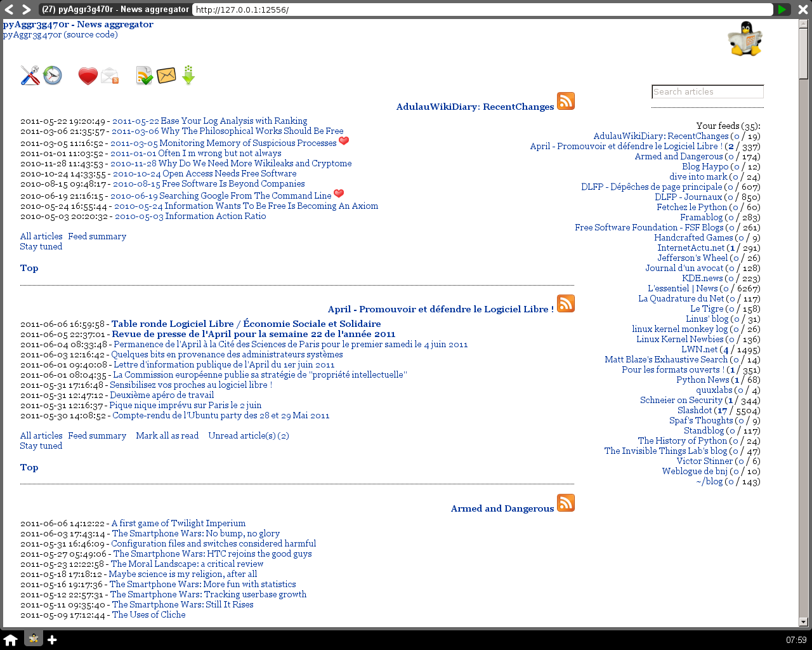Screen dimensions: 812x650
Task: Click the RSS page with green checkmark icon
Action: [145, 76]
